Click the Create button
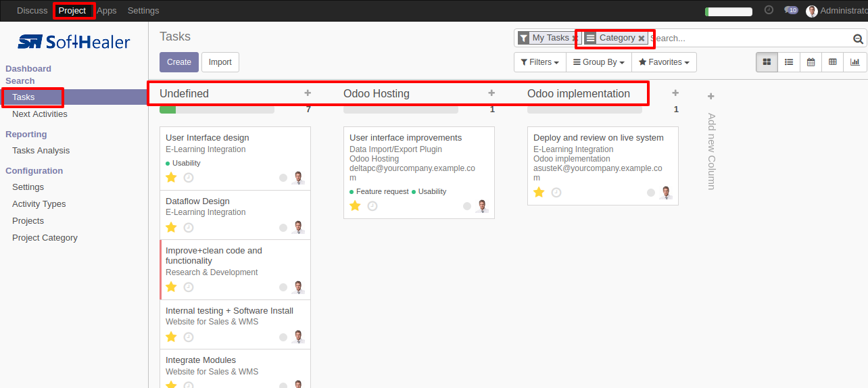The height and width of the screenshot is (388, 868). (179, 62)
